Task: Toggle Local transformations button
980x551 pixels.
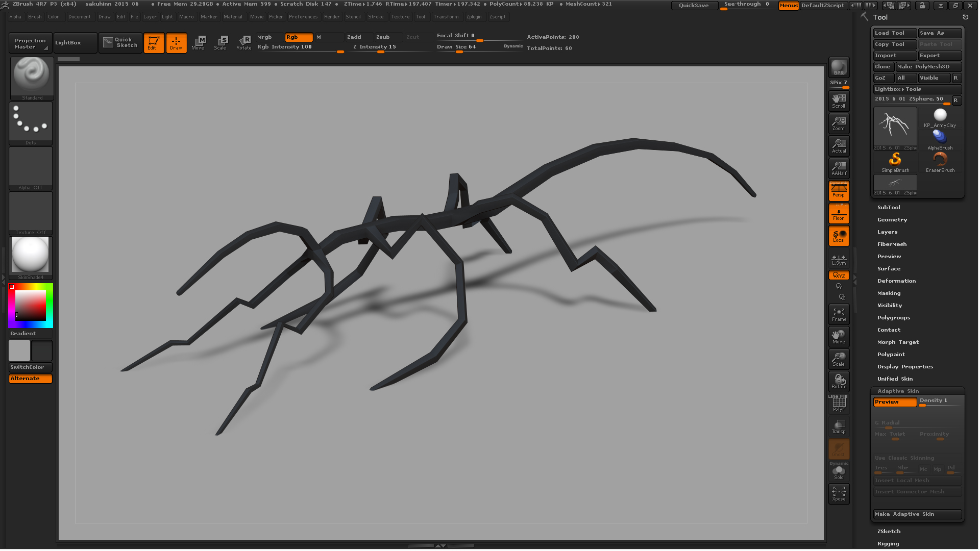Action: pyautogui.click(x=839, y=236)
